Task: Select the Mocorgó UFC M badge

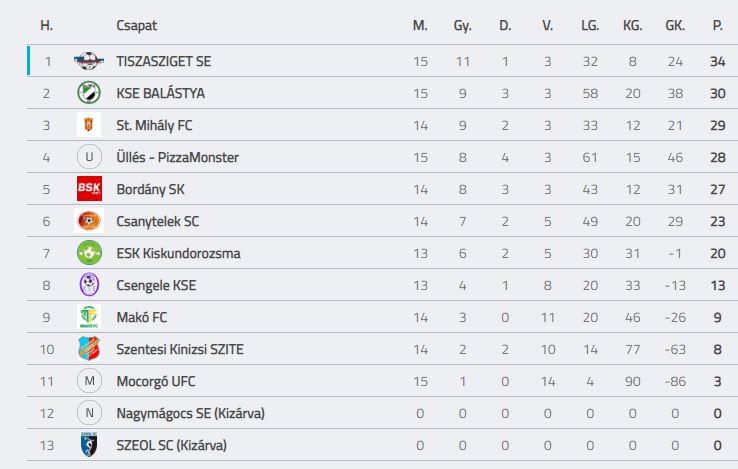Action: (89, 381)
